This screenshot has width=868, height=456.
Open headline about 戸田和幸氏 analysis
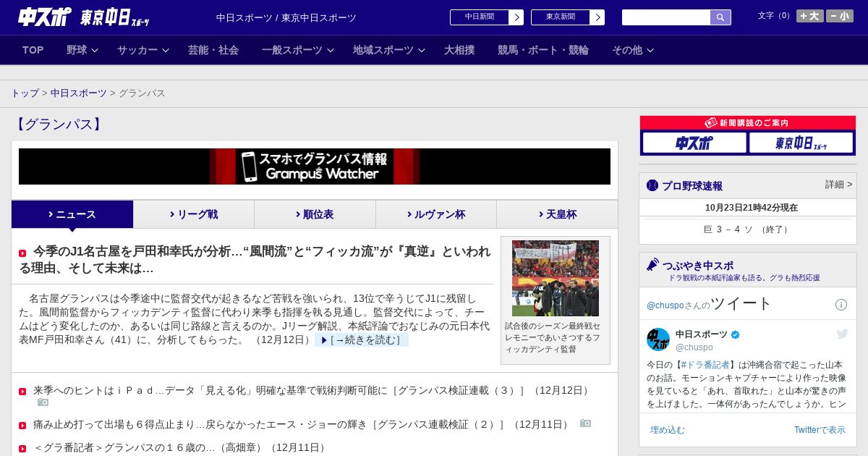(x=255, y=260)
